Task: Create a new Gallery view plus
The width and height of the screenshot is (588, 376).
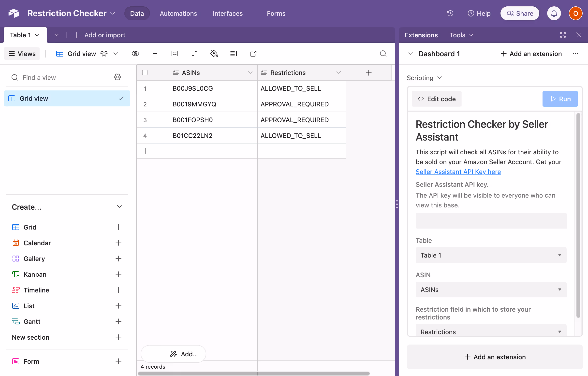Action: [x=118, y=259]
